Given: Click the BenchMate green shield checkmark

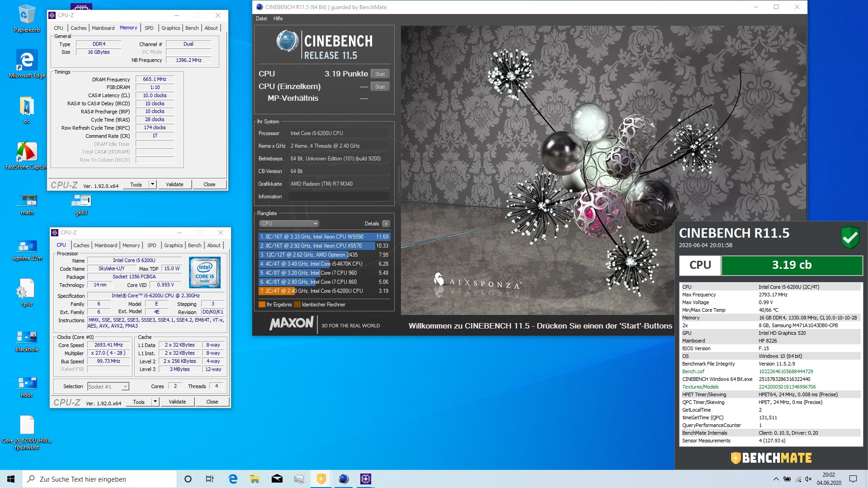Looking at the screenshot, I should [850, 237].
